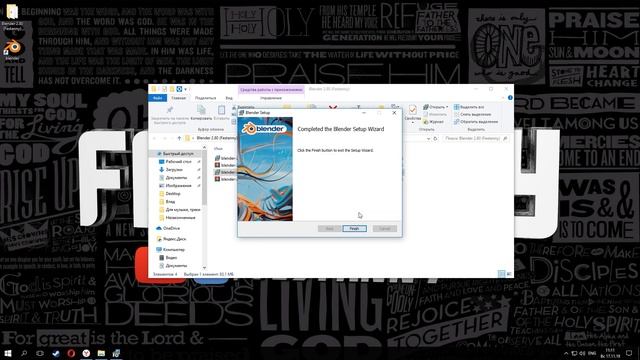The width and height of the screenshot is (640, 360).
Task: Go up one folder level in Explorer
Action: (179, 138)
